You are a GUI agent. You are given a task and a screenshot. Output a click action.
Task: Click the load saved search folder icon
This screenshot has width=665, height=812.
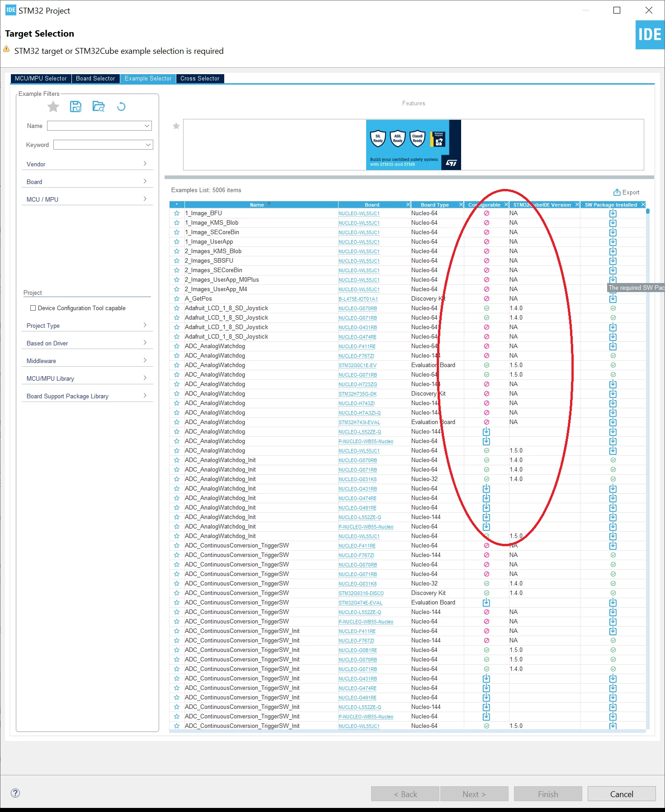(x=99, y=107)
